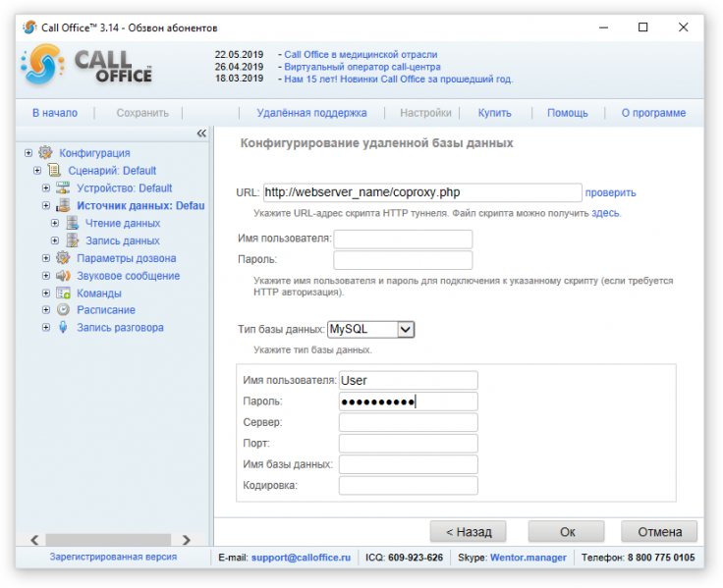Click the Конфигурация gear icon

coord(45,152)
